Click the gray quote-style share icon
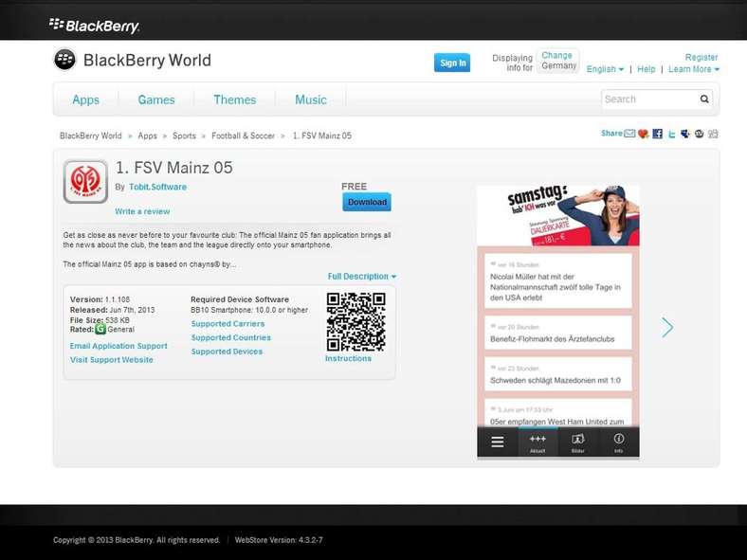The height and width of the screenshot is (560, 747). click(x=713, y=134)
